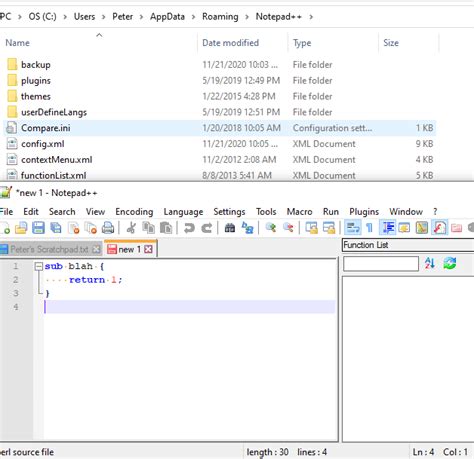Go to the Users breadcrumb folder
Screen dimensions: 474x459
click(84, 17)
